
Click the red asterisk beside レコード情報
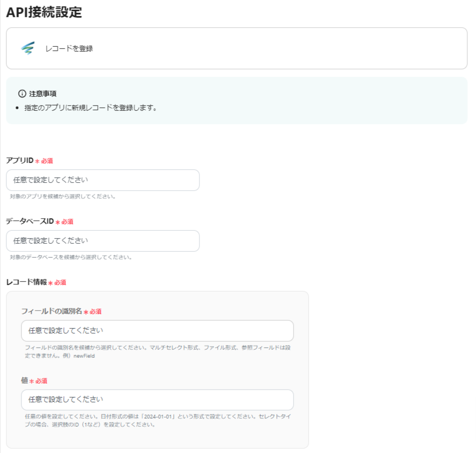(x=51, y=282)
